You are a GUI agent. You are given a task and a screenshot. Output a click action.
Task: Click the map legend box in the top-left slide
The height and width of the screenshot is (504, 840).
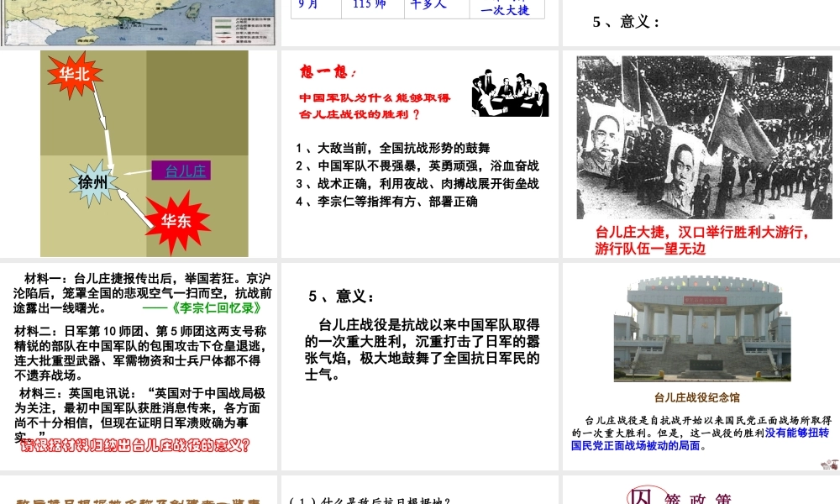[244, 30]
